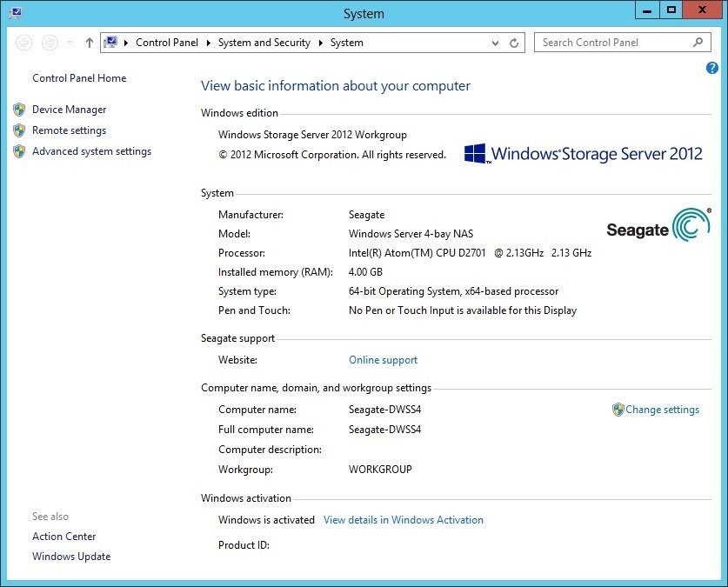Click the 'View basic information about your computer' heading
Viewport: 728px width, 587px height.
(335, 86)
